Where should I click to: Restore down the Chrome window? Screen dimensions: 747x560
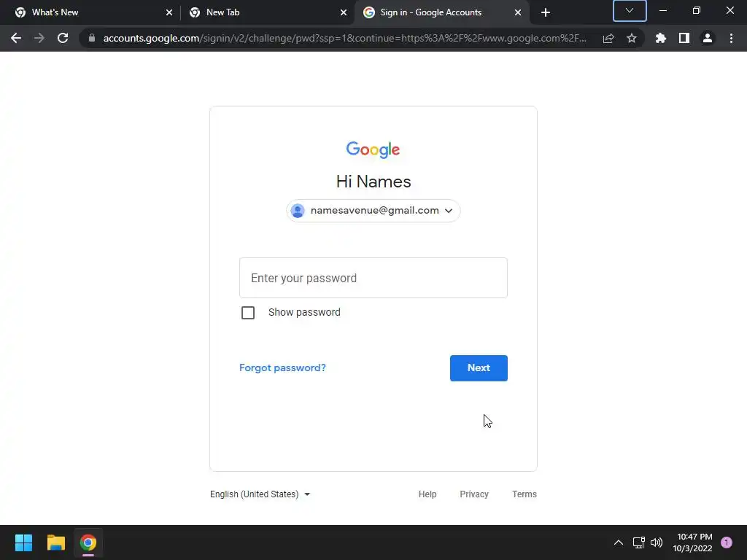click(697, 10)
